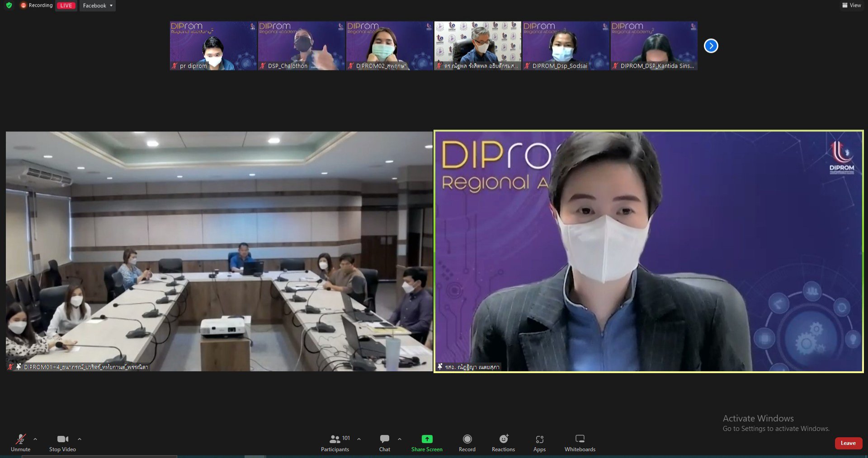Viewport: 868px width, 458px height.
Task: Open the Reactions menu
Action: point(503,443)
